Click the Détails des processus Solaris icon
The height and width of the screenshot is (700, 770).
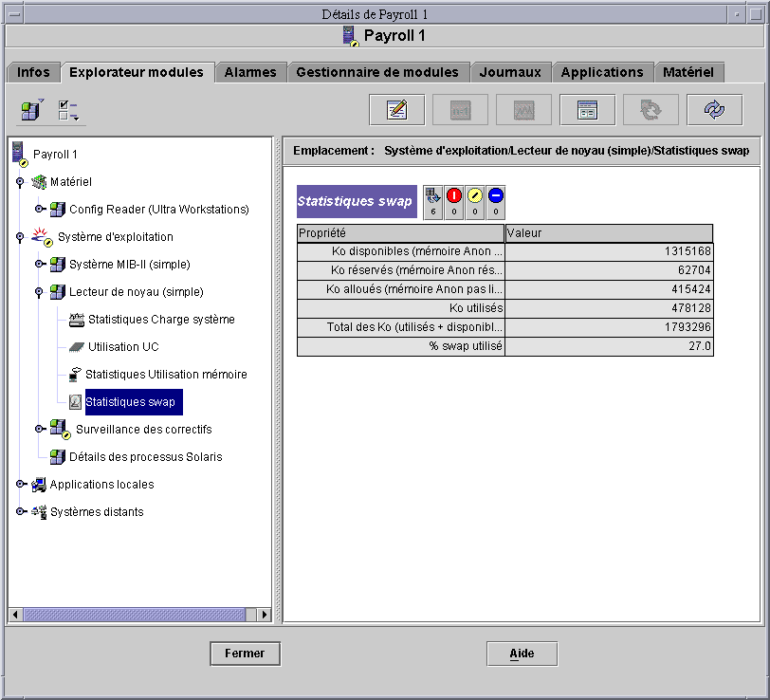(58, 457)
